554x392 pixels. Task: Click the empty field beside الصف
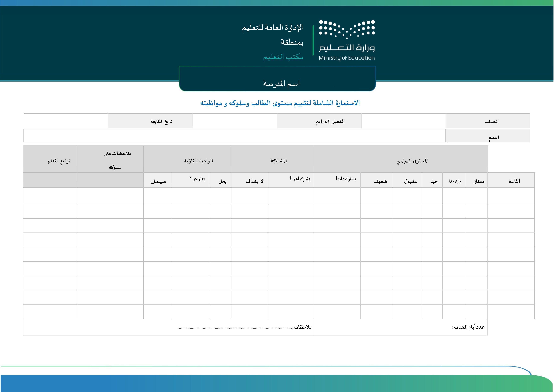[403, 121]
